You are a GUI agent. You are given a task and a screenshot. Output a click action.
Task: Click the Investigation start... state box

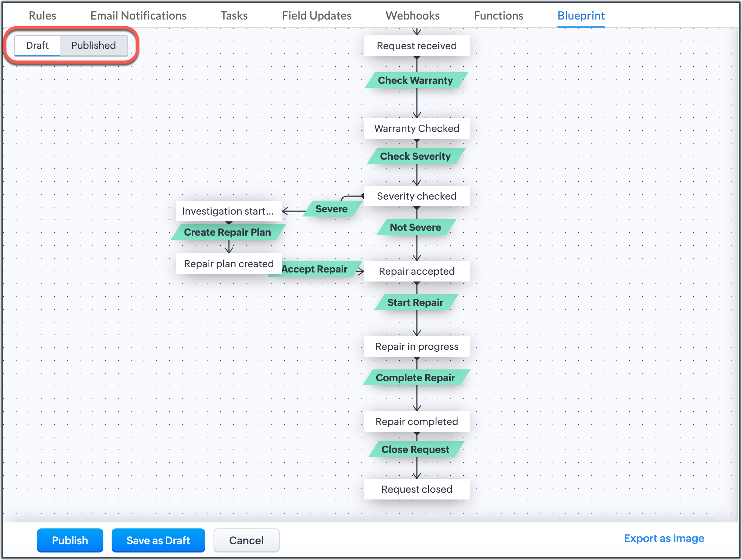click(228, 211)
